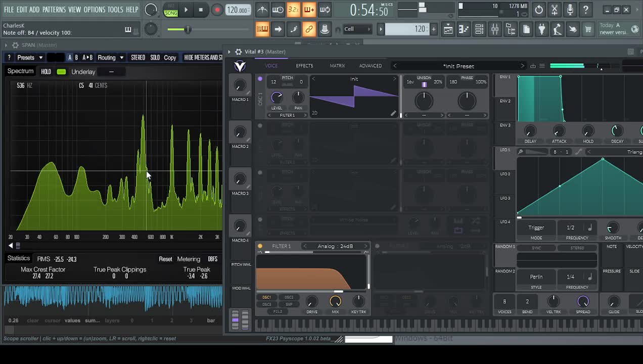Open the Mixer view icon
Viewport: 643px width, 364px height.
tap(495, 29)
